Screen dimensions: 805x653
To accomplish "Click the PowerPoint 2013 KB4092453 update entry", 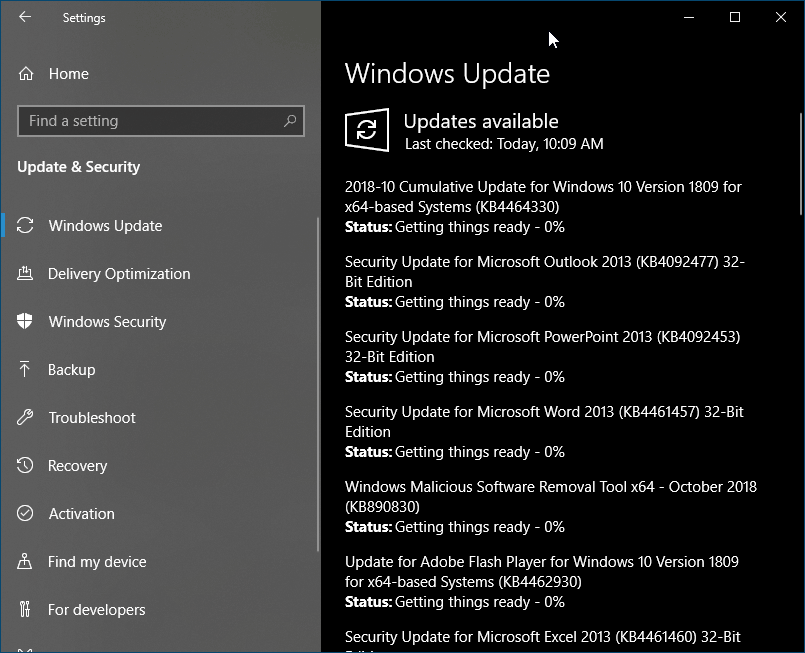I will click(543, 347).
